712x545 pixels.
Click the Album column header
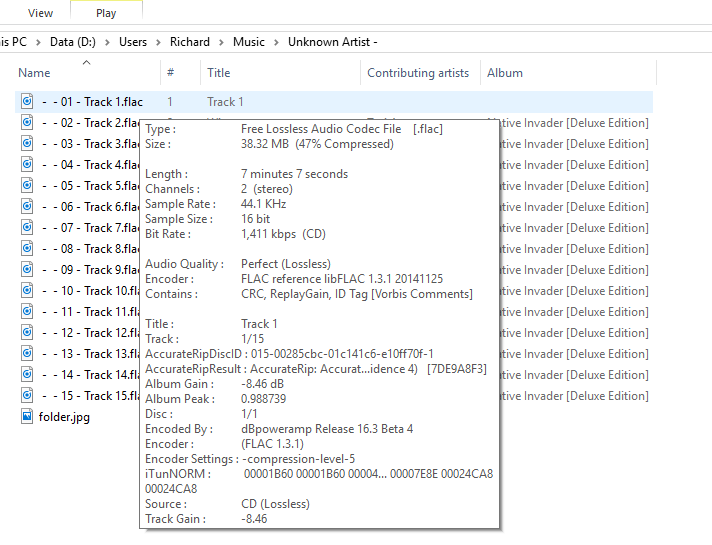tap(505, 73)
